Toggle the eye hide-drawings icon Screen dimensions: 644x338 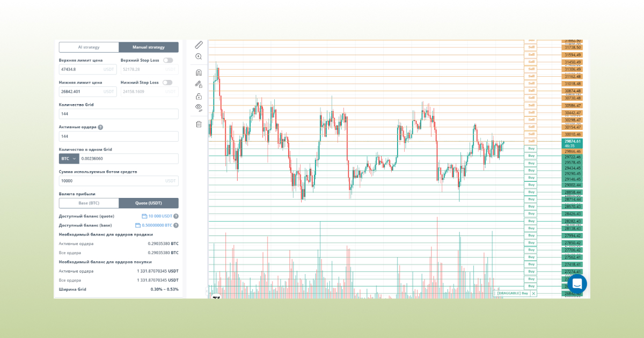pyautogui.click(x=199, y=108)
